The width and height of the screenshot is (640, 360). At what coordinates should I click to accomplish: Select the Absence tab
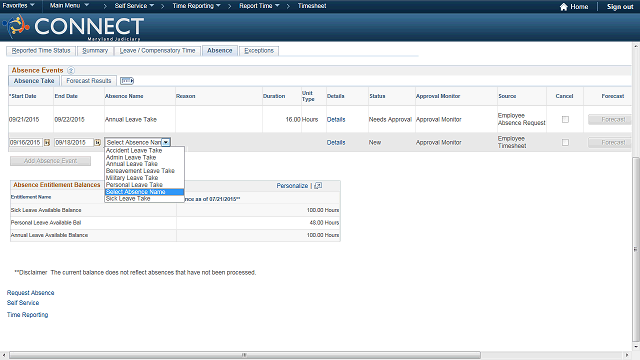click(220, 51)
